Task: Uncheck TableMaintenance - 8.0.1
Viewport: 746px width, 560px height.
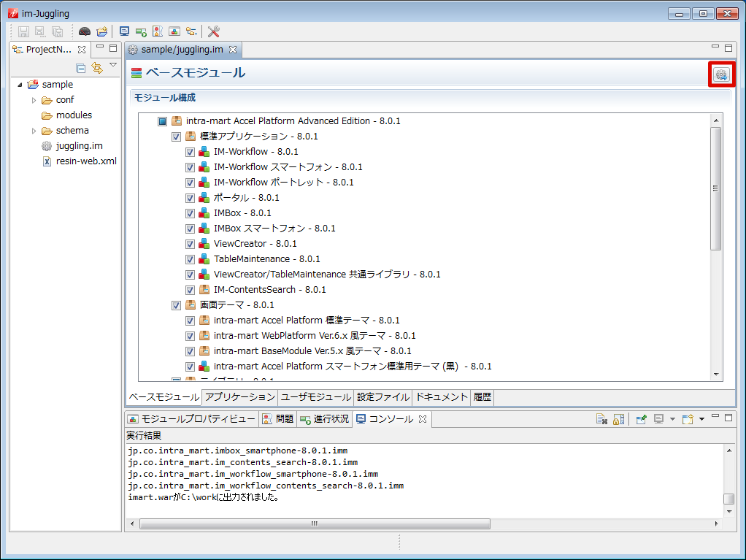Action: [190, 259]
